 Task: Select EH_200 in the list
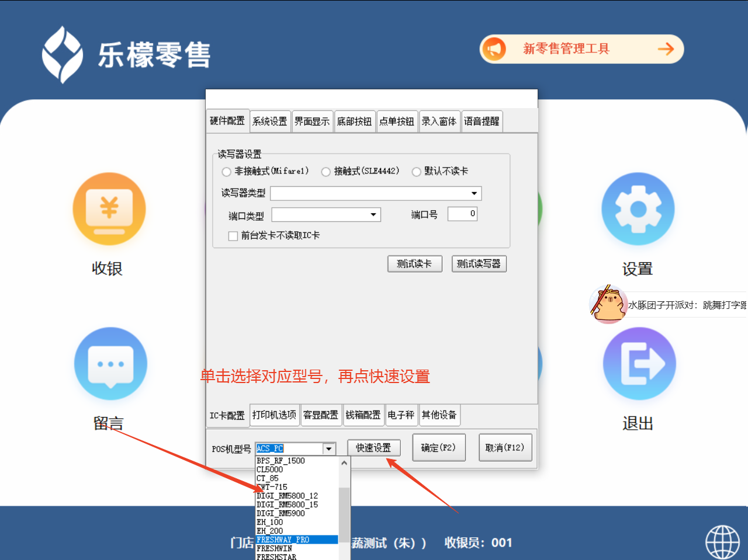297,531
